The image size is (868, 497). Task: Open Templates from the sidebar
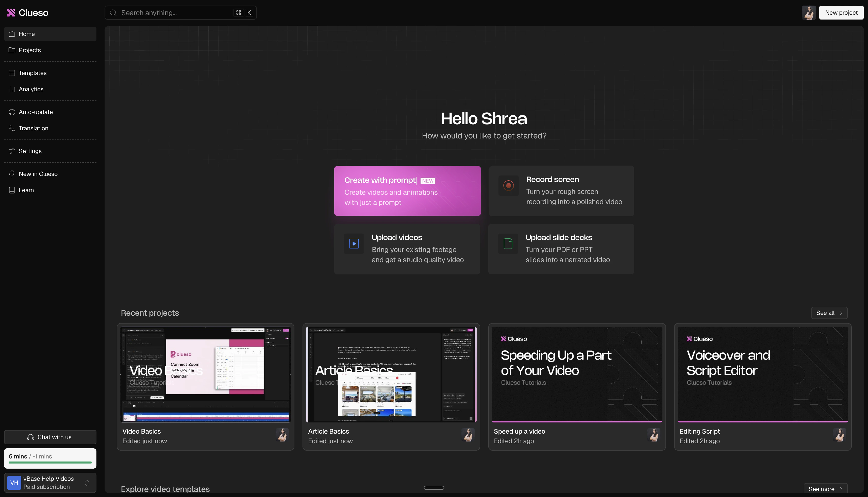click(x=32, y=73)
